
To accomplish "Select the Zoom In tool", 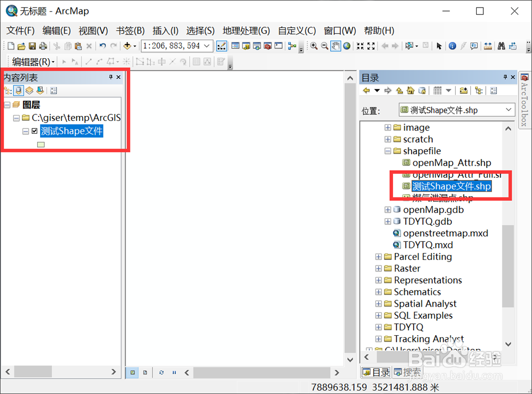I will [314, 46].
